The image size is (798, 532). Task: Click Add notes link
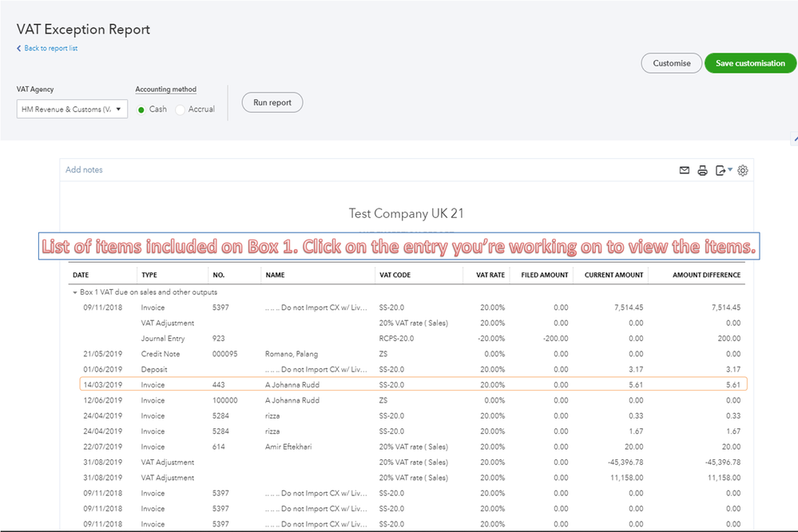coord(84,169)
